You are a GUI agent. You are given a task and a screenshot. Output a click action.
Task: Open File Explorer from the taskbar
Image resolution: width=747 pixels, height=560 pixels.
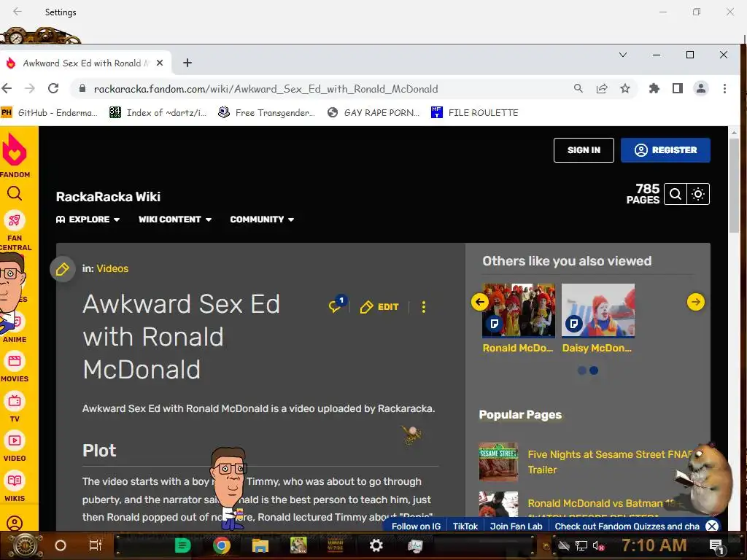pyautogui.click(x=260, y=545)
